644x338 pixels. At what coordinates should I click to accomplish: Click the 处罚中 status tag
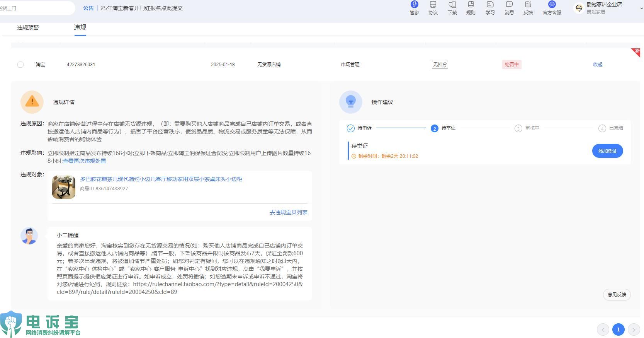pos(511,65)
